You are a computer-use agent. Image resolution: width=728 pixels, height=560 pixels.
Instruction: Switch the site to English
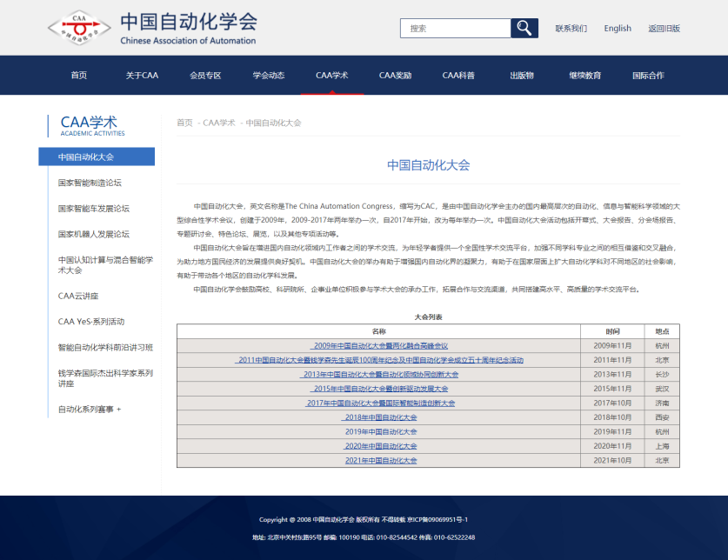pos(618,29)
